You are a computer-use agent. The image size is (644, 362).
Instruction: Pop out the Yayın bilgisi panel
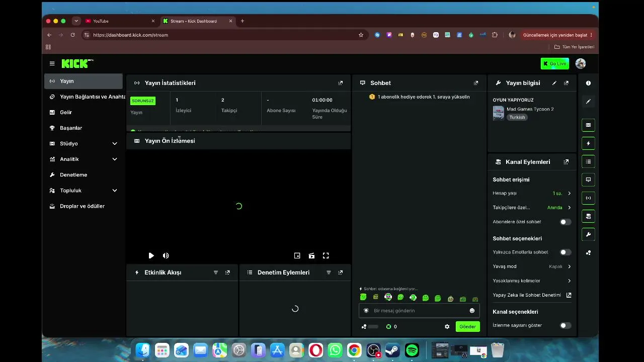566,83
